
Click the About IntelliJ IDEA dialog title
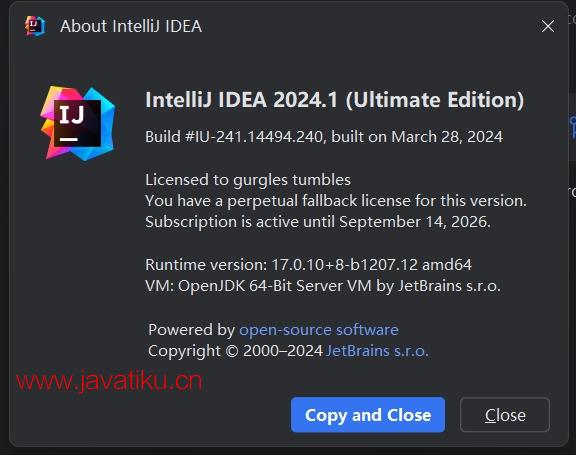(x=131, y=26)
